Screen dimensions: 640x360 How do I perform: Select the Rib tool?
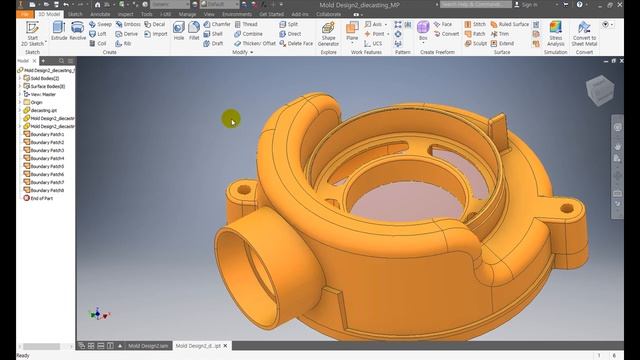(x=123, y=43)
